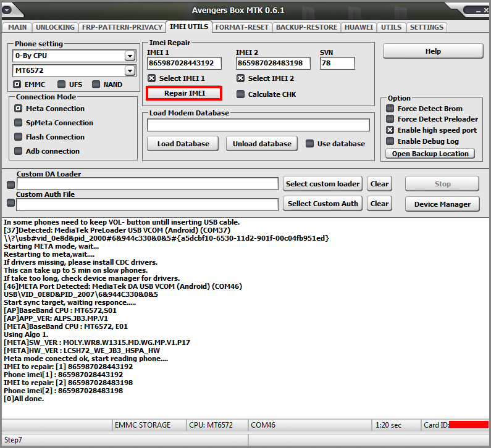The image size is (491, 448).
Task: Click 'Phone imei[2] : 865987028483198' log line
Action: [63, 391]
